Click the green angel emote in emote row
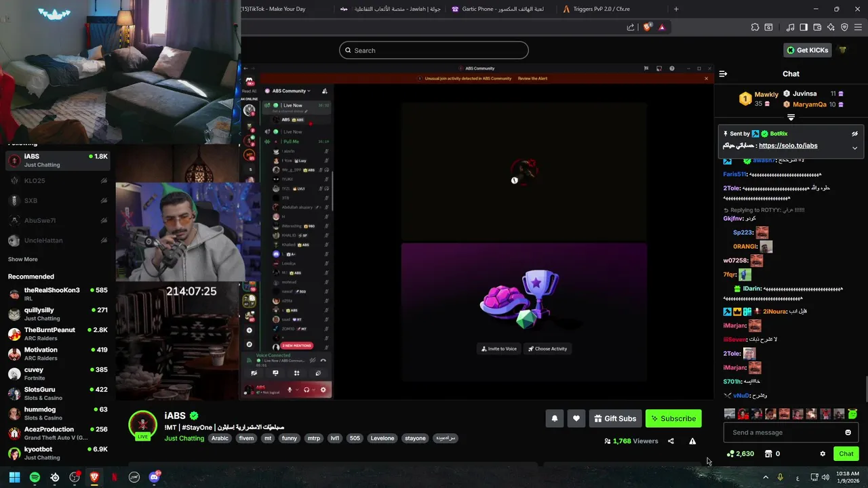This screenshot has height=488, width=868. coord(852,414)
